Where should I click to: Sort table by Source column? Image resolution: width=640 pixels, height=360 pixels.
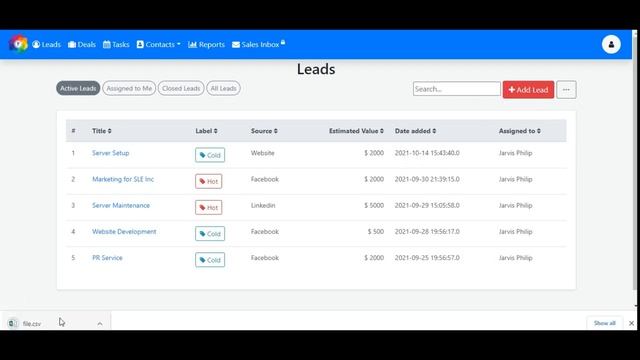(264, 131)
